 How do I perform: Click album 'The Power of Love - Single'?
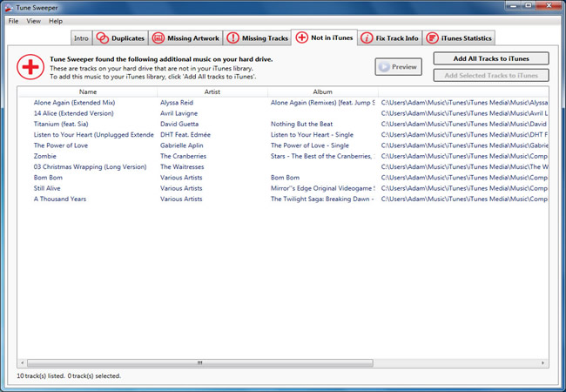click(x=310, y=145)
